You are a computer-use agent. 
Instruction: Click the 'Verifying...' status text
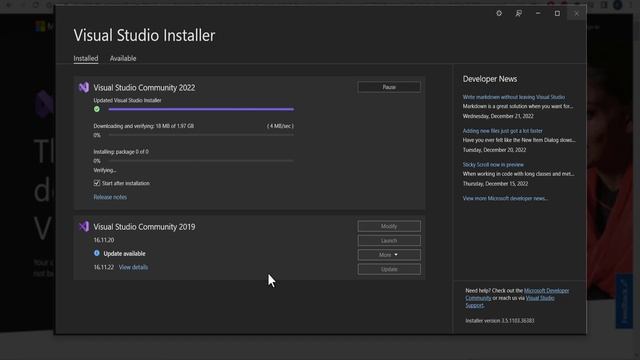pos(104,170)
